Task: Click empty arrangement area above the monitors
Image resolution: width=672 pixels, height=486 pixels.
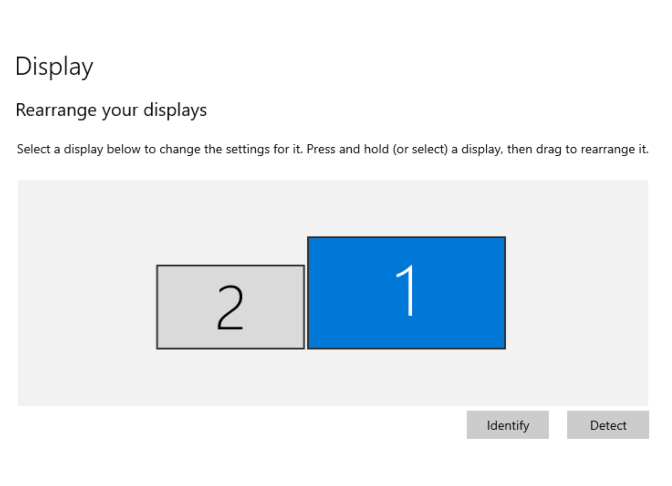Action: pos(333,208)
